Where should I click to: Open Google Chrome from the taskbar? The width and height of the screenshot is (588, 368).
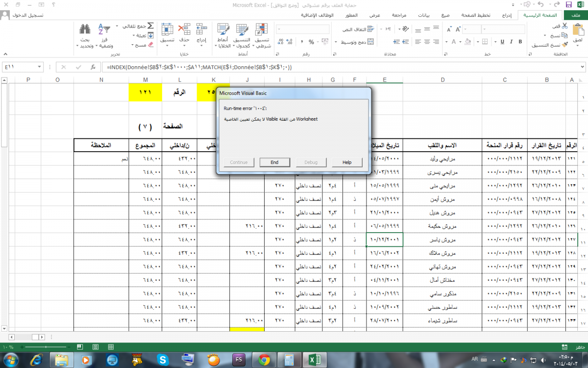[x=264, y=360]
